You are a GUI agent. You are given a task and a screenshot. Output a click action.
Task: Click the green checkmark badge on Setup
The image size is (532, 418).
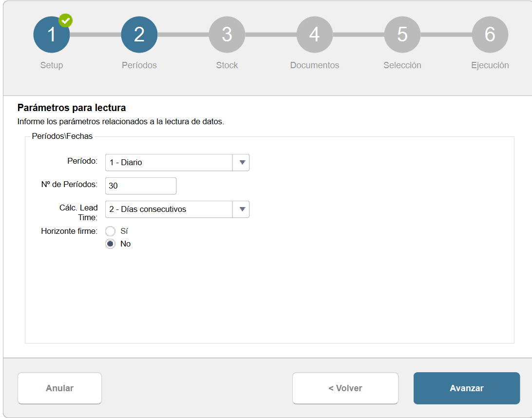(x=65, y=20)
